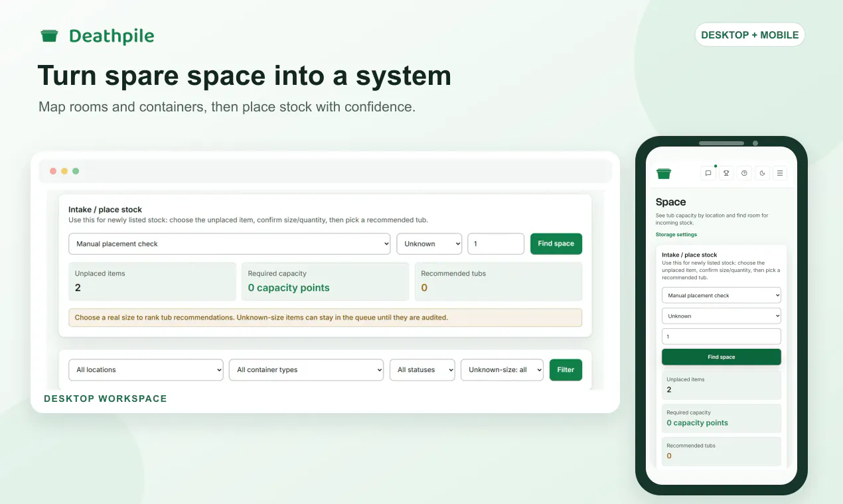
Task: Open the help question-mark icon on mobile
Action: (x=744, y=173)
